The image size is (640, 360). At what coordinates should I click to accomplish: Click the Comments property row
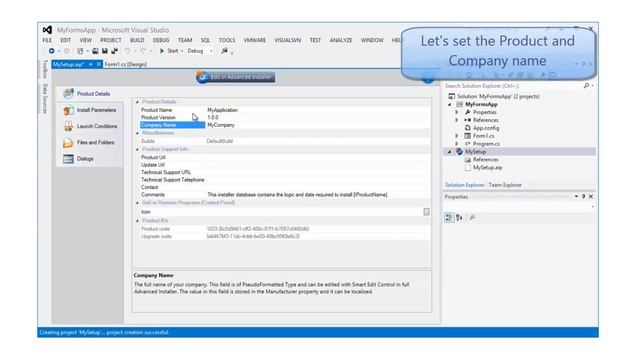click(x=285, y=195)
